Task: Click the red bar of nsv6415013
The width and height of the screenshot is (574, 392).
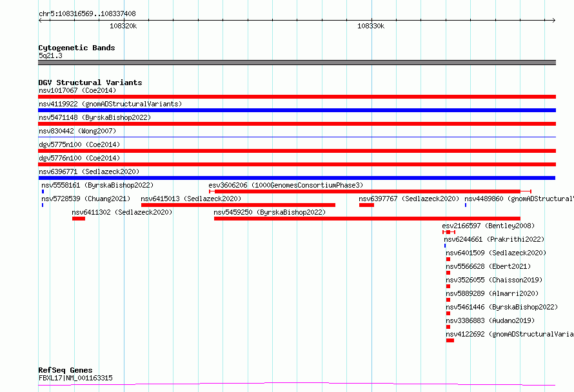Action: coord(239,205)
